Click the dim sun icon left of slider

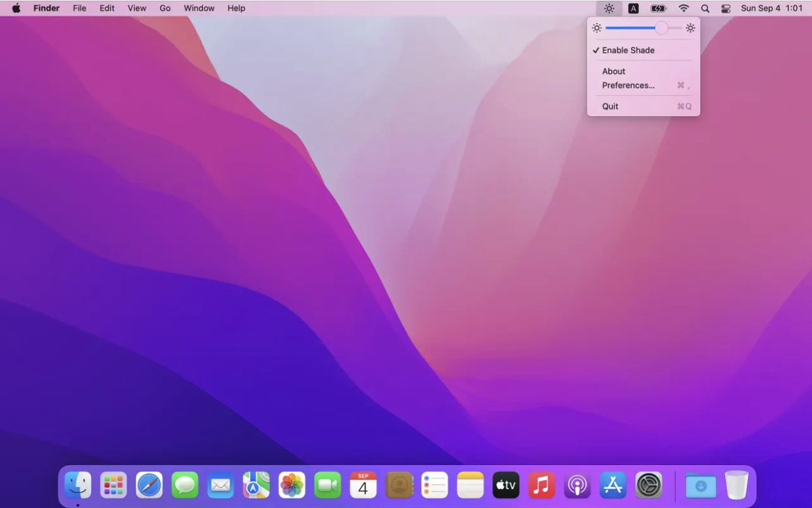coord(597,28)
